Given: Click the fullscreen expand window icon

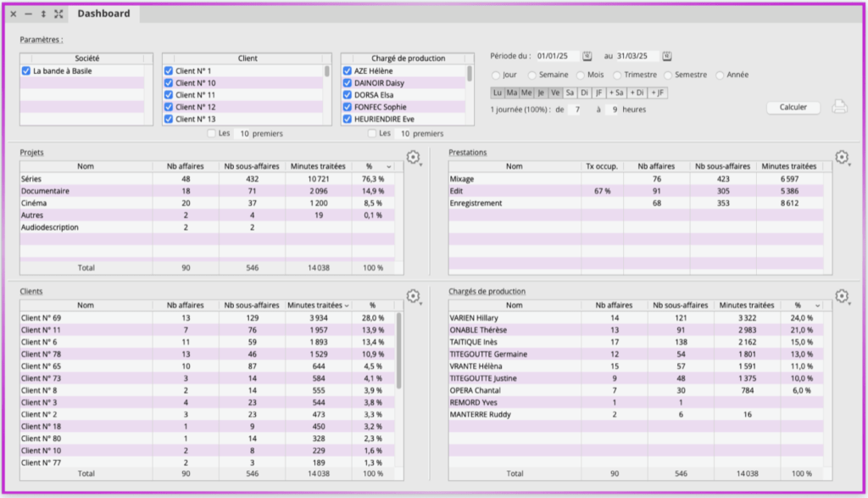Looking at the screenshot, I should tap(58, 14).
